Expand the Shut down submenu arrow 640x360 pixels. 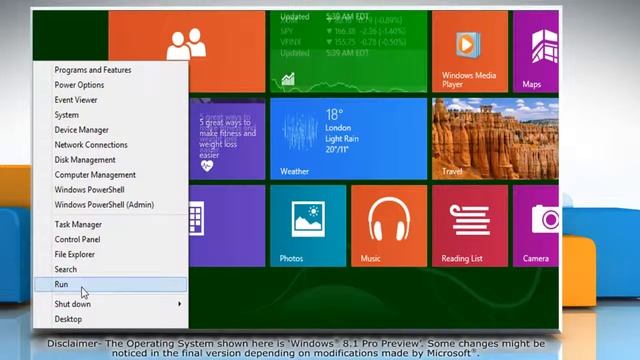pos(180,304)
